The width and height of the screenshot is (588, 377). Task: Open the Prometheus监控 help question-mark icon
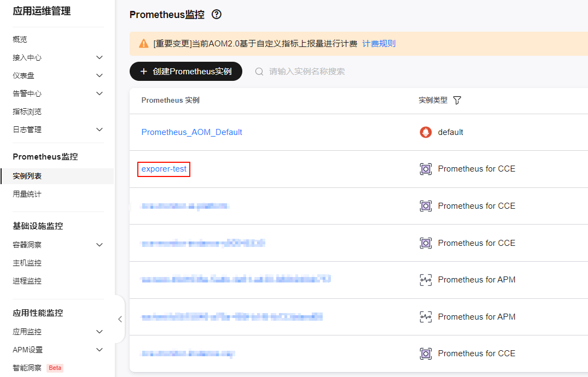(x=217, y=14)
